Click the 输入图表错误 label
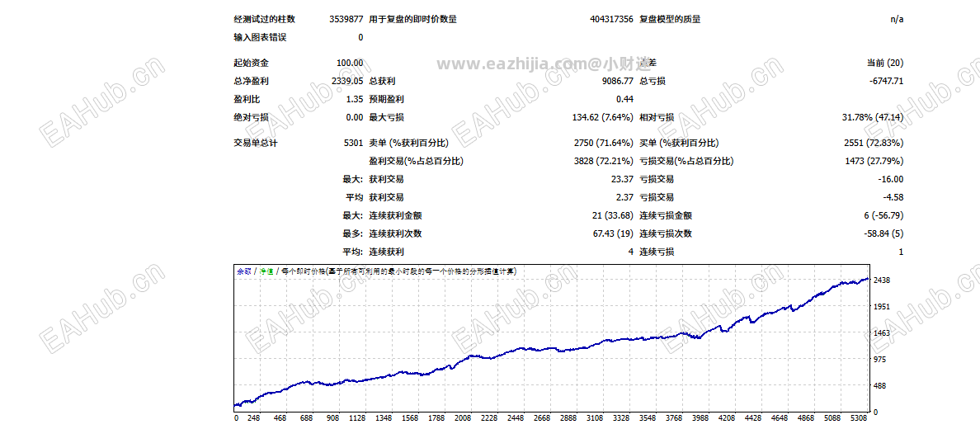The height and width of the screenshot is (429, 980). 260,37
